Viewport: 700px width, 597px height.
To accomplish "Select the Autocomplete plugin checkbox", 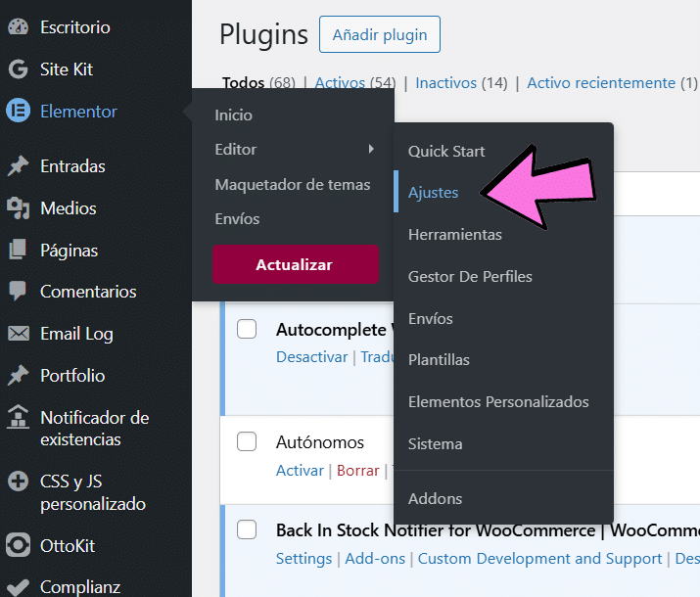I will click(247, 329).
